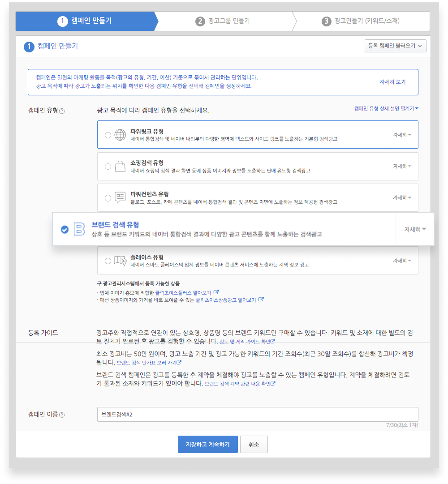Open help icon next to 캠페인 유형

click(x=62, y=111)
